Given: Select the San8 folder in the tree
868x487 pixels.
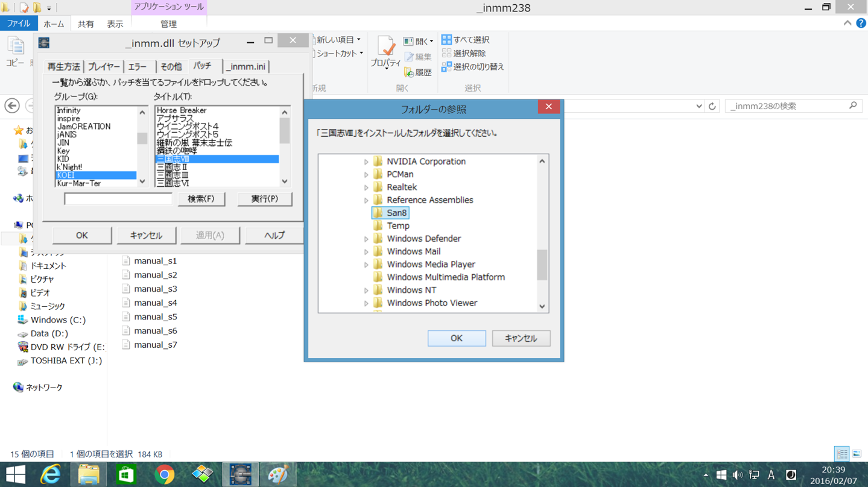Looking at the screenshot, I should click(390, 213).
